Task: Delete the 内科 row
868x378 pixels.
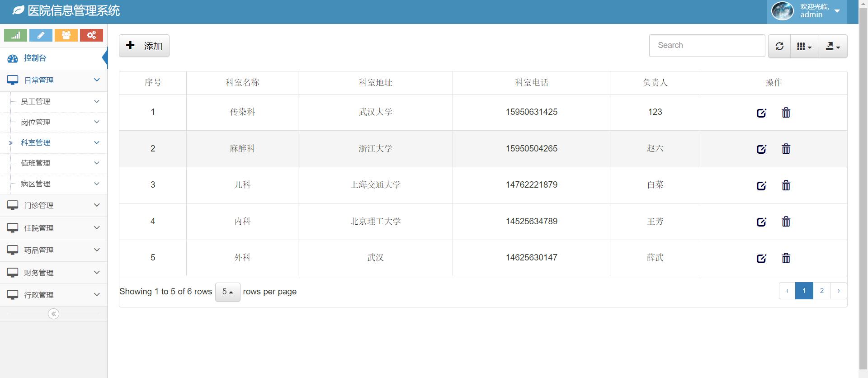Action: coord(786,222)
